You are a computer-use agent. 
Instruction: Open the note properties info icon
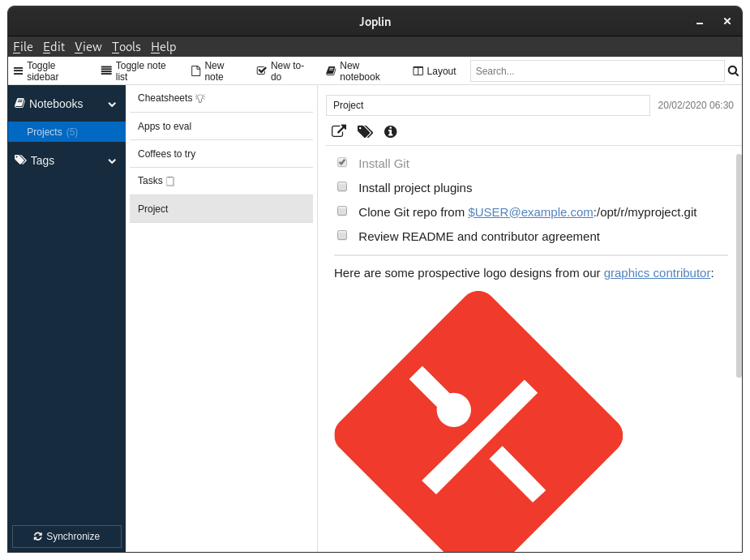(390, 131)
